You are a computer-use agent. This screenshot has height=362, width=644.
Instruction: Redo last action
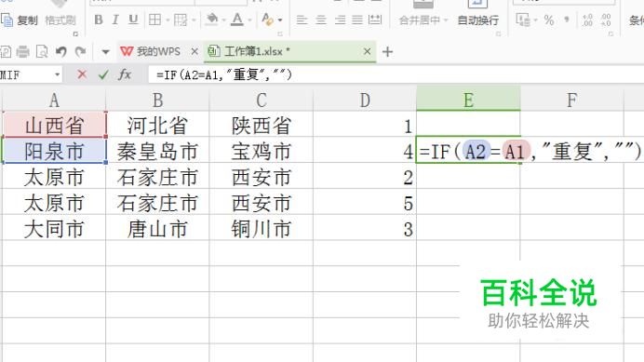click(80, 52)
